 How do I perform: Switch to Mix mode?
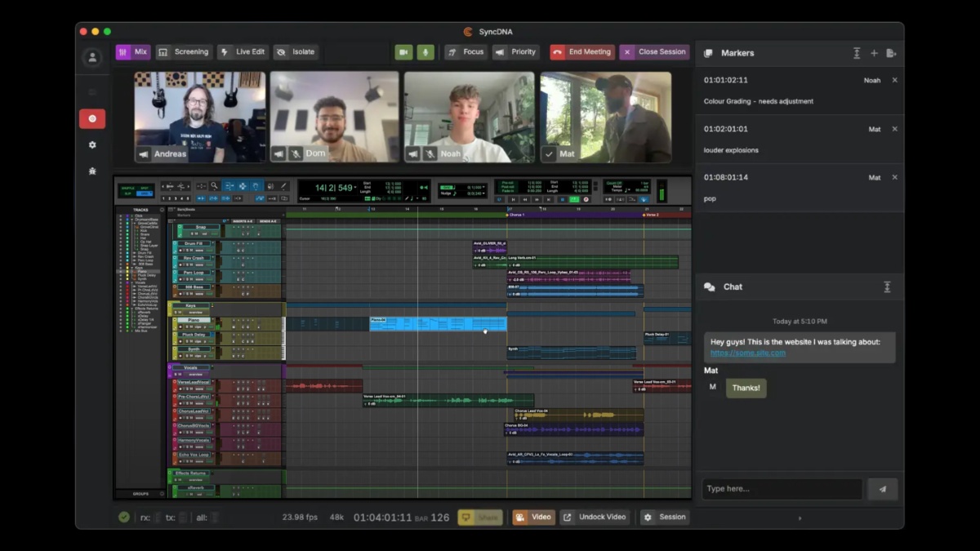pos(133,51)
